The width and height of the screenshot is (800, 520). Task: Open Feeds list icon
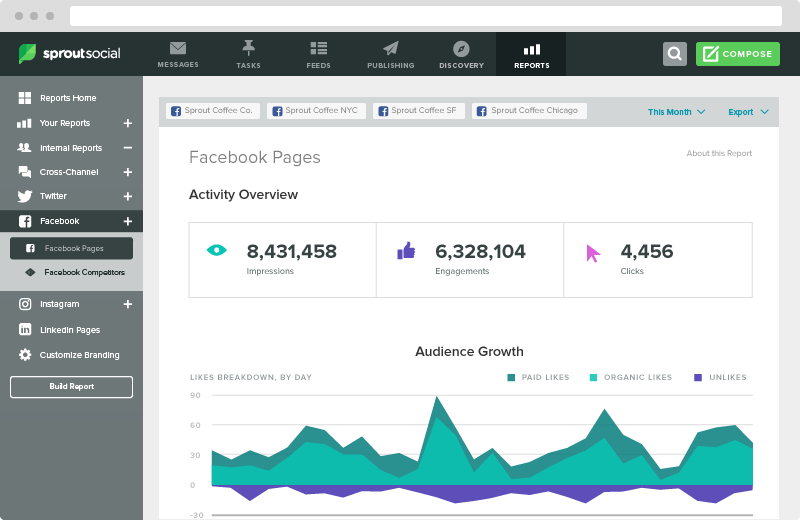(x=318, y=48)
